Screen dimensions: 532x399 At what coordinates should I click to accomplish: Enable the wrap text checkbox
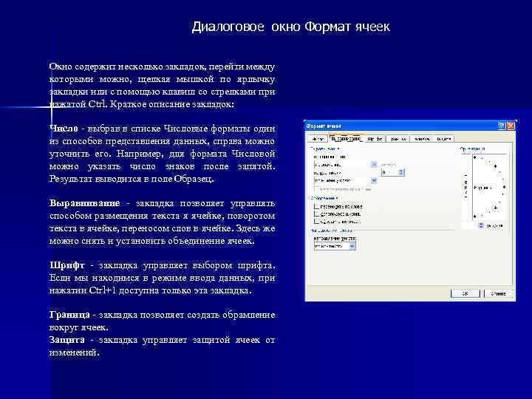pos(316,206)
